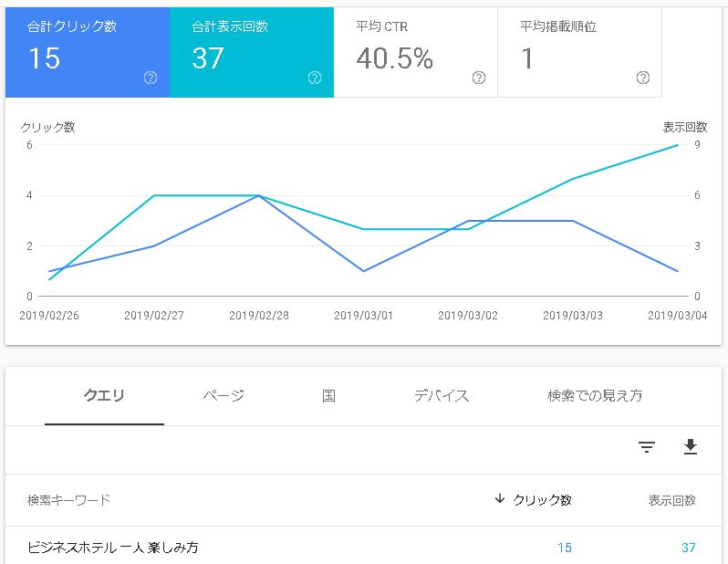728x564 pixels.
Task: Open the デバイス tab
Action: point(442,396)
